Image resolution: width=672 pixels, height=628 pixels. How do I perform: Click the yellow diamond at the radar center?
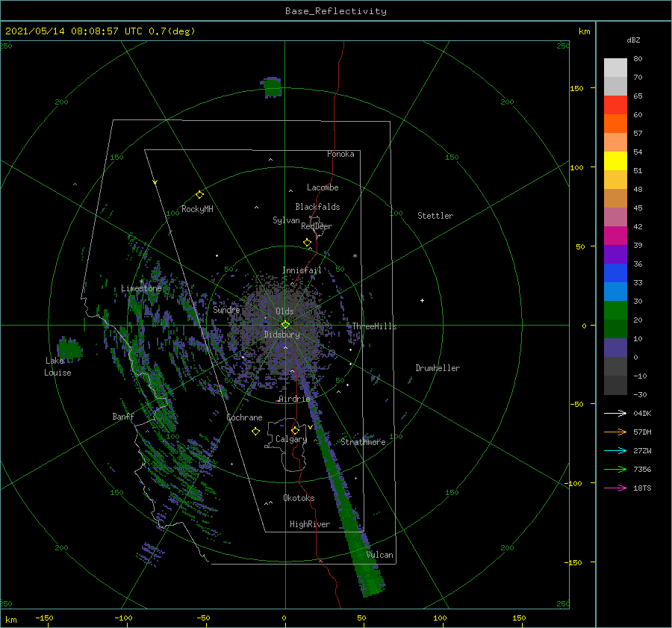(285, 325)
